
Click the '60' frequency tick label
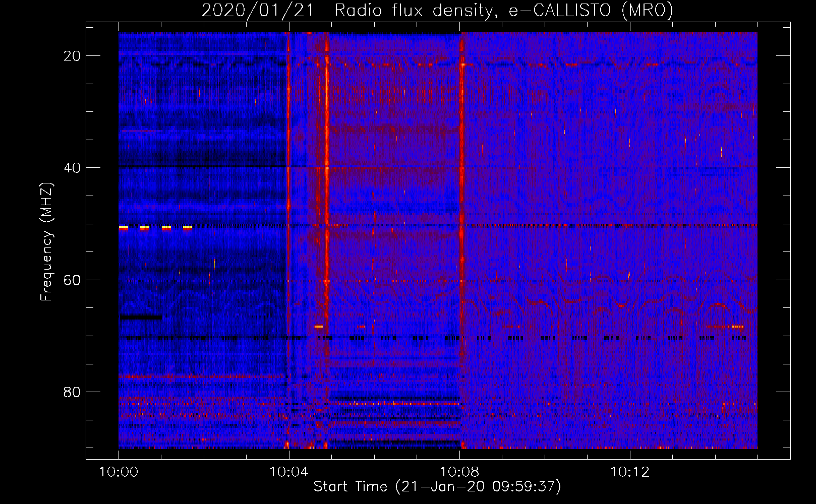click(x=72, y=280)
